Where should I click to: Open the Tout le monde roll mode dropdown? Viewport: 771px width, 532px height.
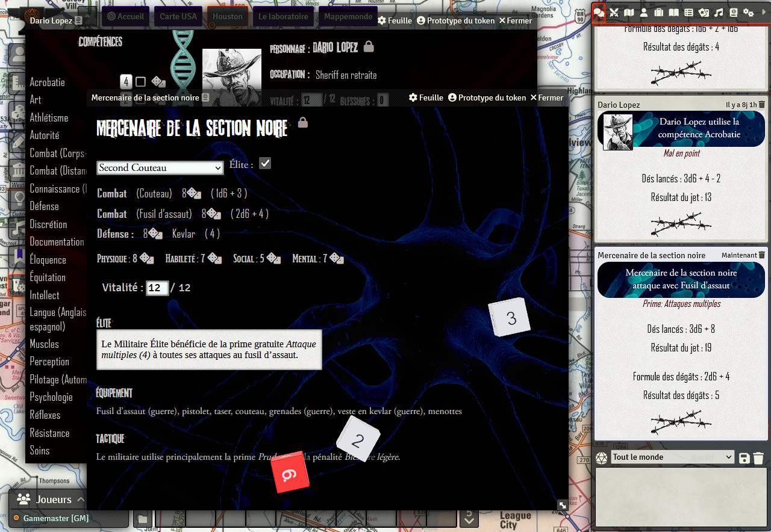pos(672,457)
